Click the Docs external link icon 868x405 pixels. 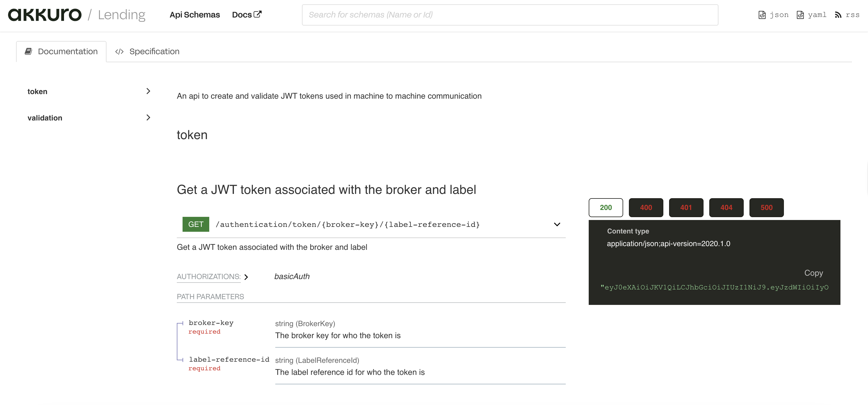(258, 13)
